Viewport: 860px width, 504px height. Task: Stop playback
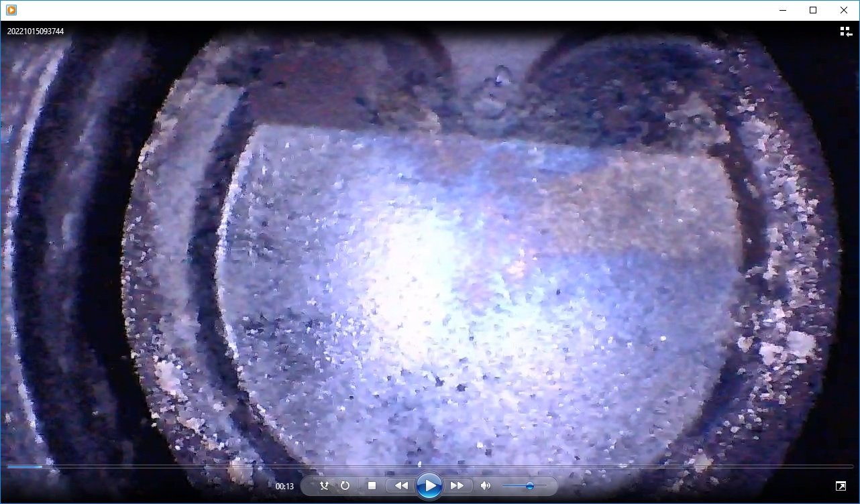click(x=372, y=486)
